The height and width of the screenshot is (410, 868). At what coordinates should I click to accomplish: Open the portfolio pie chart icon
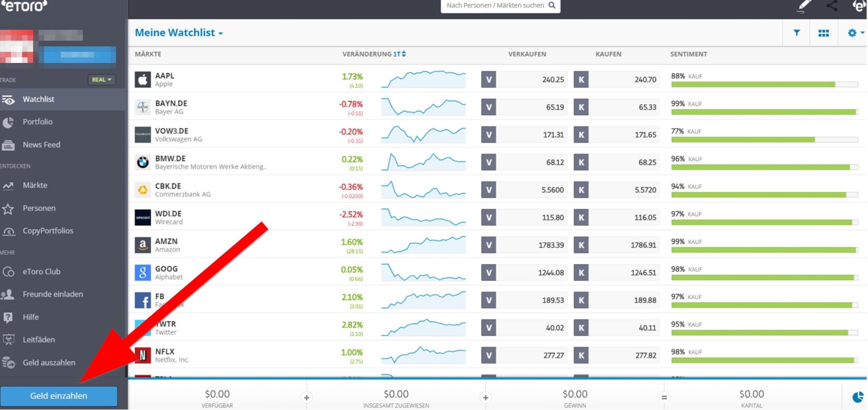[x=857, y=397]
